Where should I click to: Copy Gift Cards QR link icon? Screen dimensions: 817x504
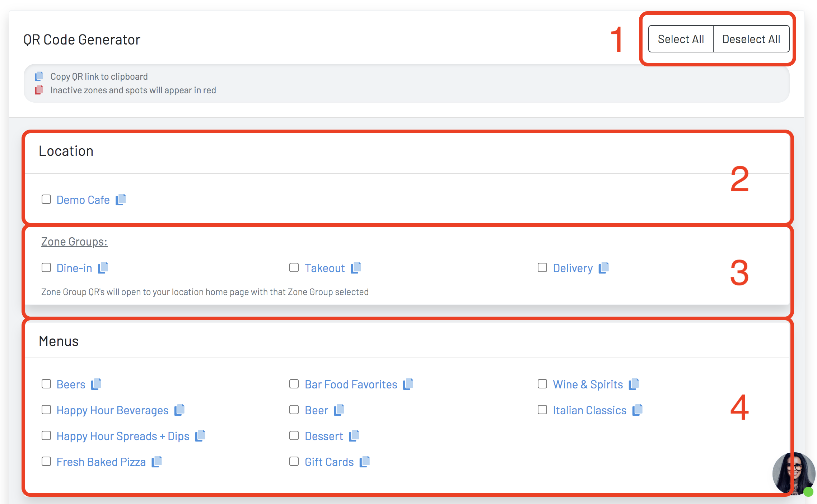[x=365, y=462]
